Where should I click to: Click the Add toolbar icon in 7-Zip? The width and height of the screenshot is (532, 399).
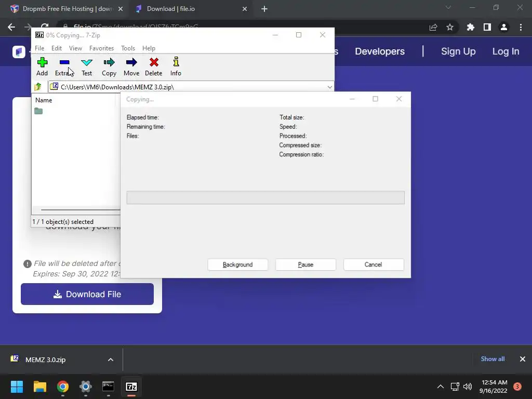pyautogui.click(x=42, y=66)
